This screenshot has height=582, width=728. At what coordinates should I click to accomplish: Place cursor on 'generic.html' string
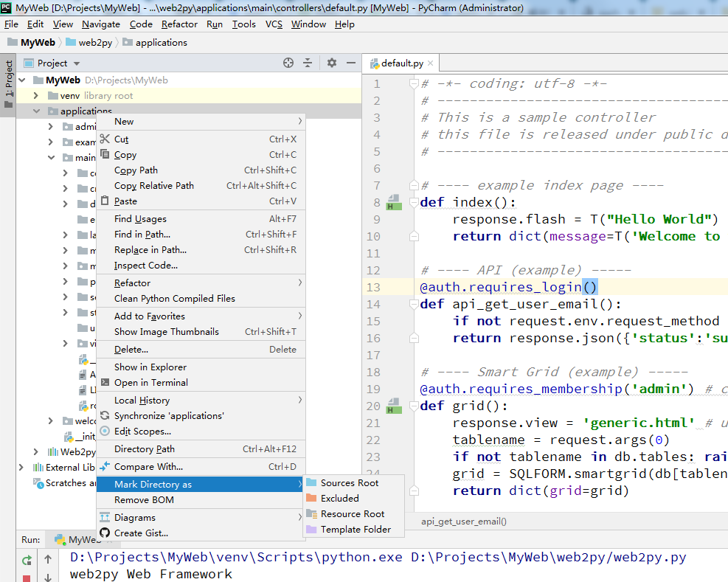coord(639,423)
